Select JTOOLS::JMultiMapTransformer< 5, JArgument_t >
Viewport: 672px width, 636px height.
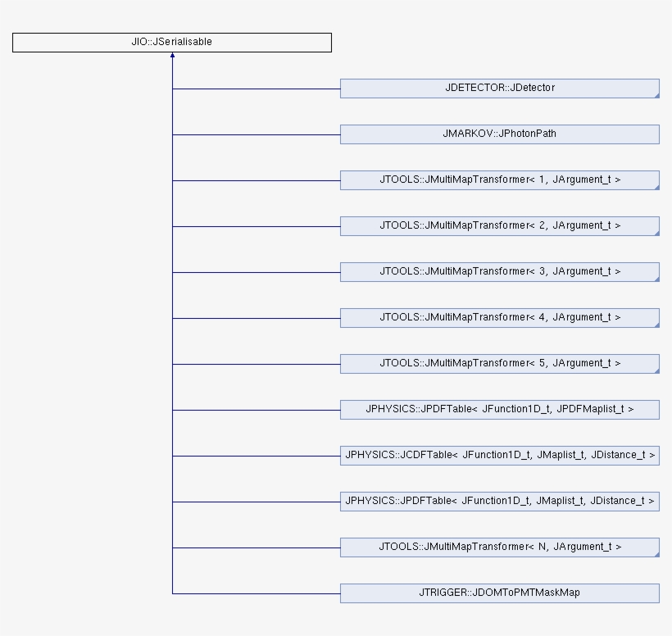pyautogui.click(x=499, y=363)
